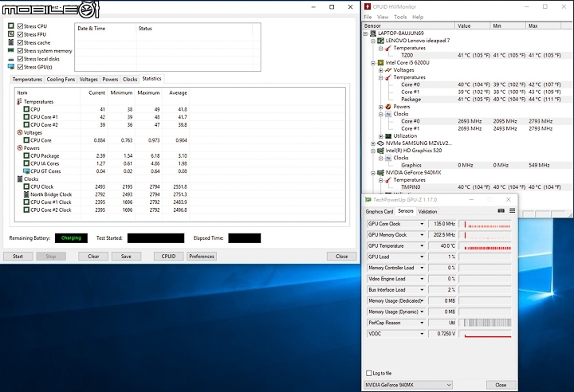Toggle the CPU Core #1 temperature checkbox

point(26,117)
